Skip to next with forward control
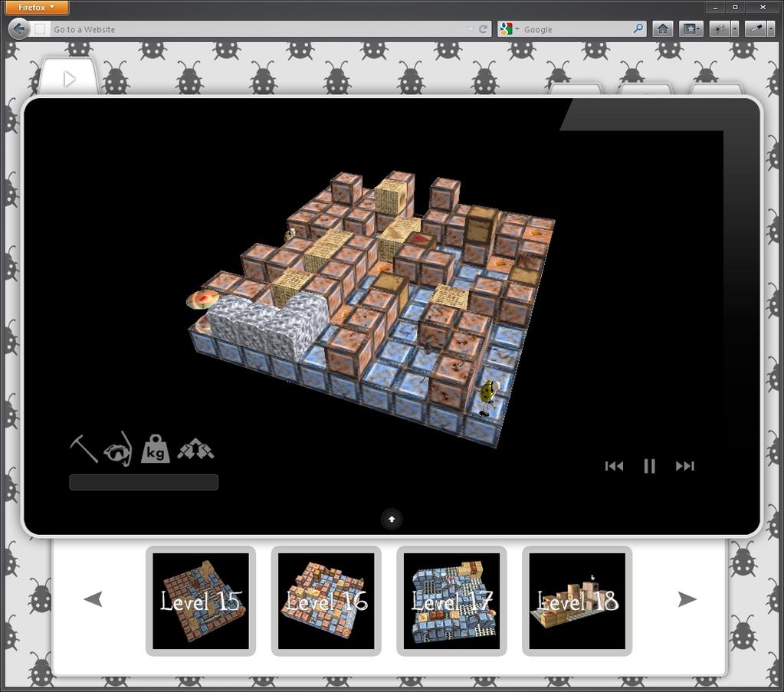This screenshot has width=784, height=692. click(685, 466)
